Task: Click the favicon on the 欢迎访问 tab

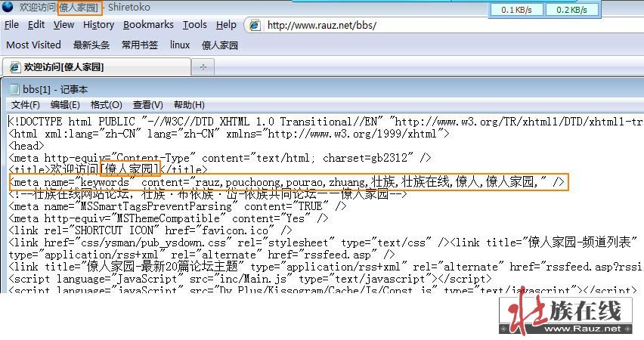Action: coord(14,67)
